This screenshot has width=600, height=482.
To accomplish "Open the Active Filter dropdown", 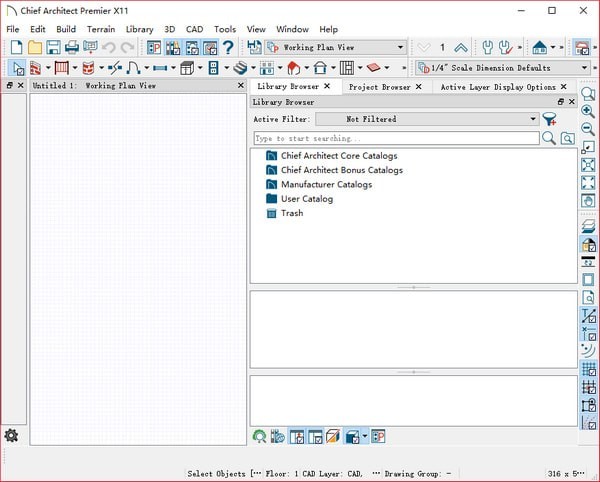I will click(x=533, y=119).
